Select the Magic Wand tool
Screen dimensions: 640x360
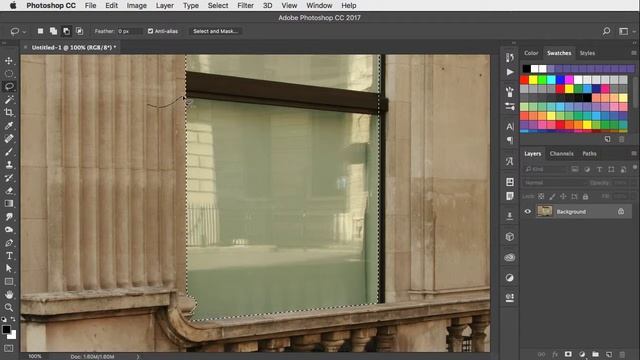click(9, 100)
